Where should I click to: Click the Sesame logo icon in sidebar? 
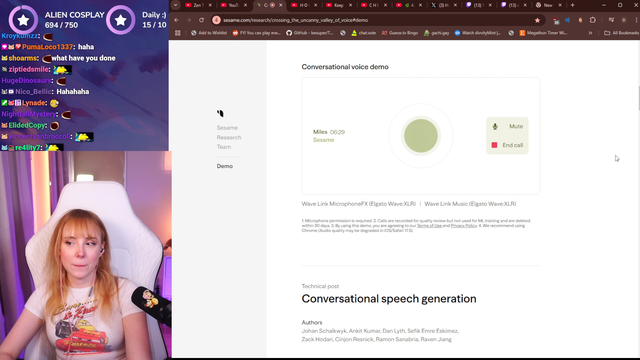pyautogui.click(x=220, y=113)
